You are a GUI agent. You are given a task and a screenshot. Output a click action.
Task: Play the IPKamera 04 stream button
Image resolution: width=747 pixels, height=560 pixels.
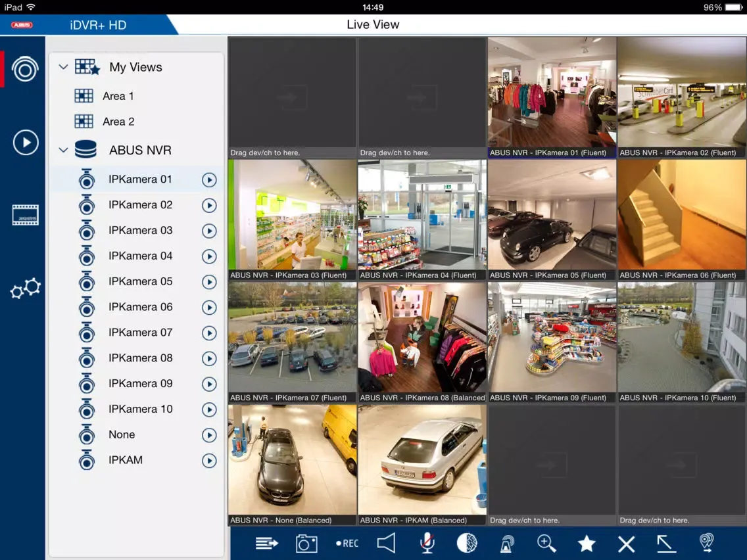pyautogui.click(x=209, y=256)
